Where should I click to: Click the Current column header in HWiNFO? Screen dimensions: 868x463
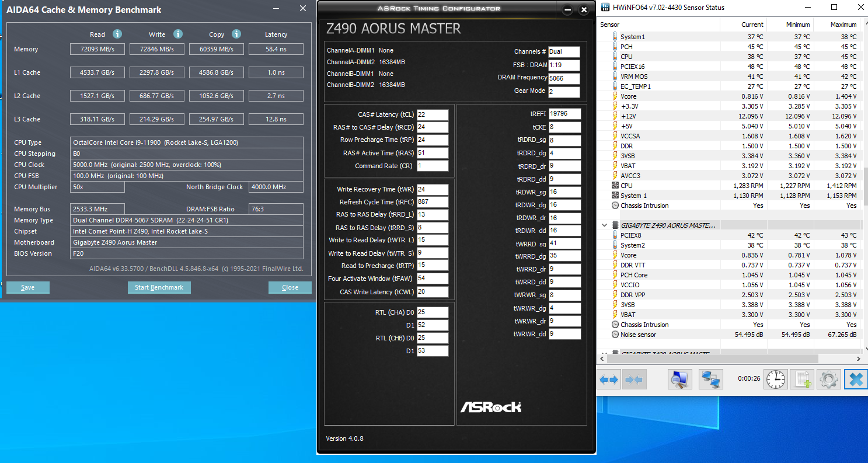[743, 25]
